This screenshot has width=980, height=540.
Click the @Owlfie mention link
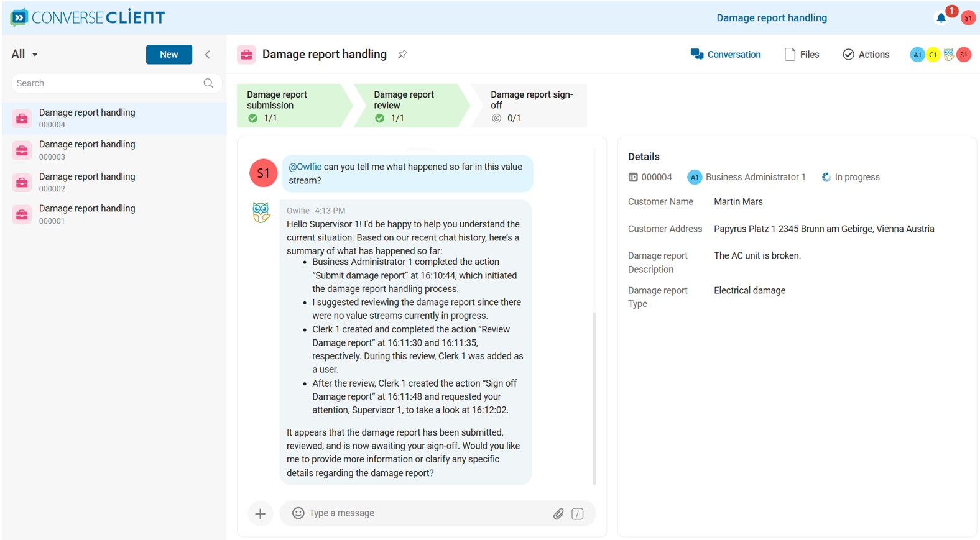pos(305,167)
